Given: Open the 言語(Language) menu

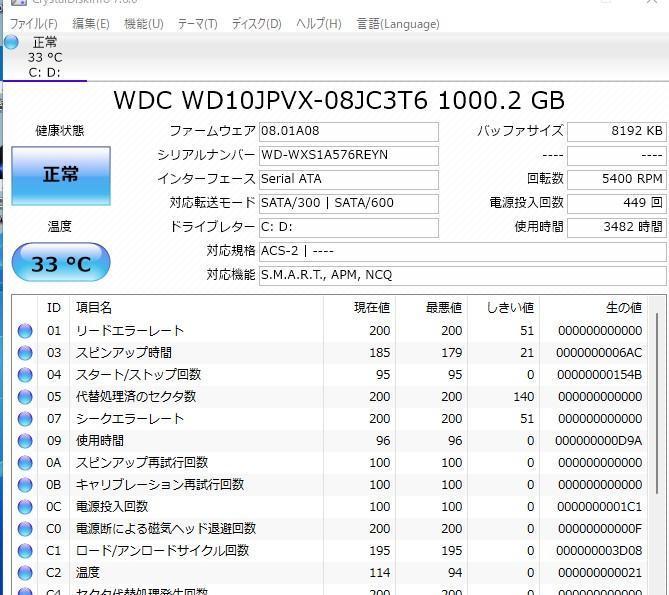Looking at the screenshot, I should 398,24.
